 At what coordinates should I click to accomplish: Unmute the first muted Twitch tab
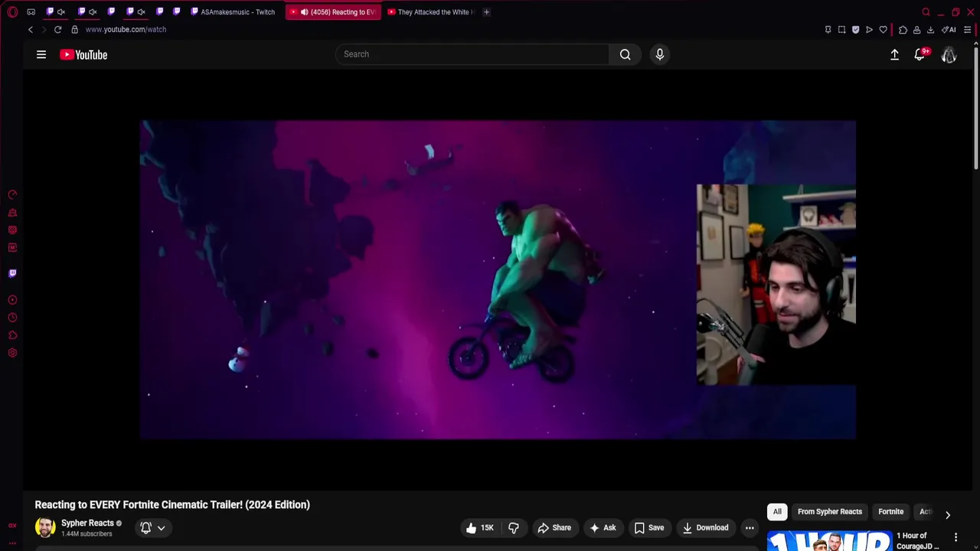tap(61, 12)
